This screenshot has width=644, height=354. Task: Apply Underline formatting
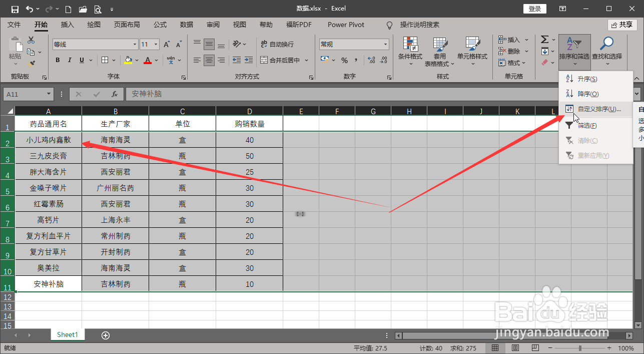82,60
